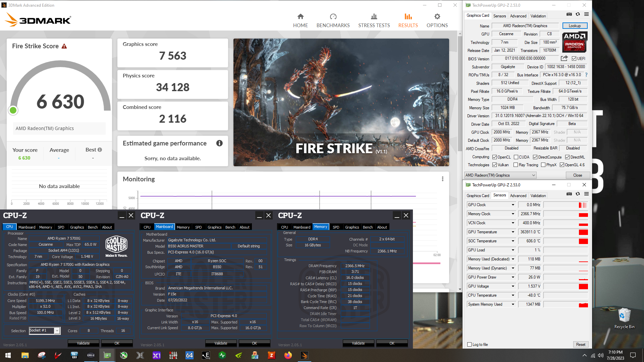Click Lookup button in GPU-Z
The width and height of the screenshot is (644, 362).
575,26
